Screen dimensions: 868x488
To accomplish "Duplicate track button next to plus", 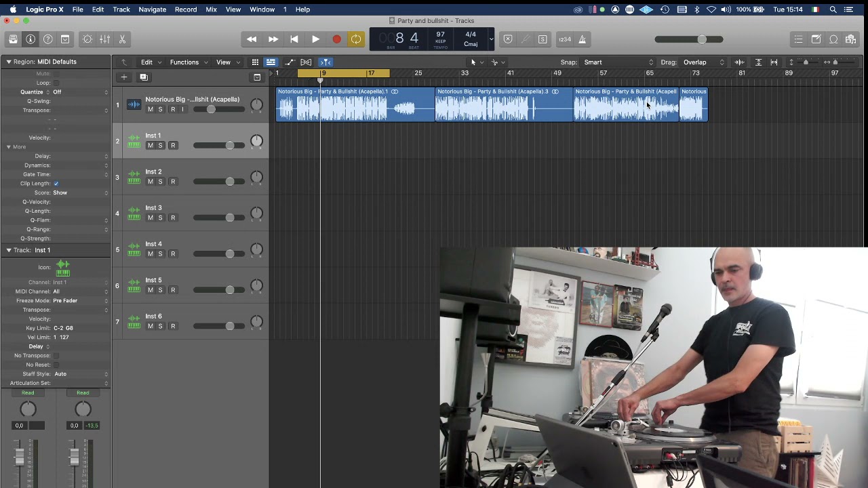I will [x=144, y=77].
